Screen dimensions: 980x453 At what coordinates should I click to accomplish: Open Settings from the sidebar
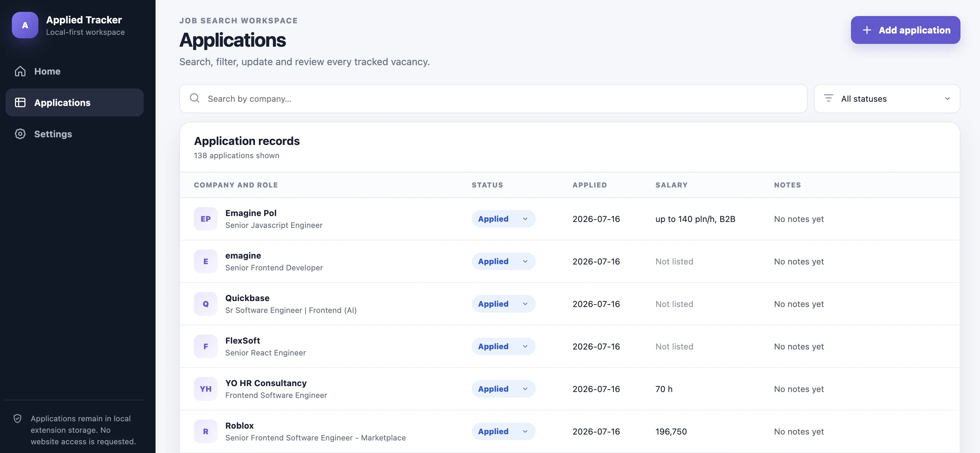point(75,134)
